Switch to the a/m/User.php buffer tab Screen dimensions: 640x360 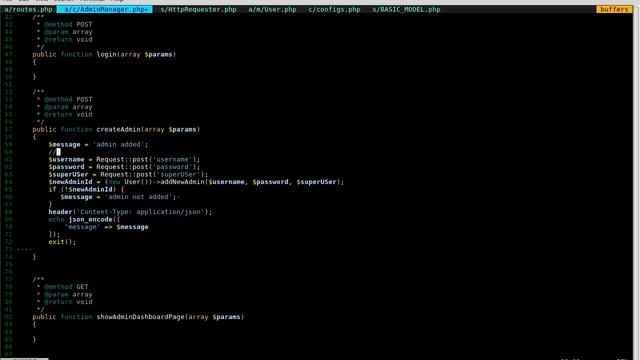pos(272,9)
